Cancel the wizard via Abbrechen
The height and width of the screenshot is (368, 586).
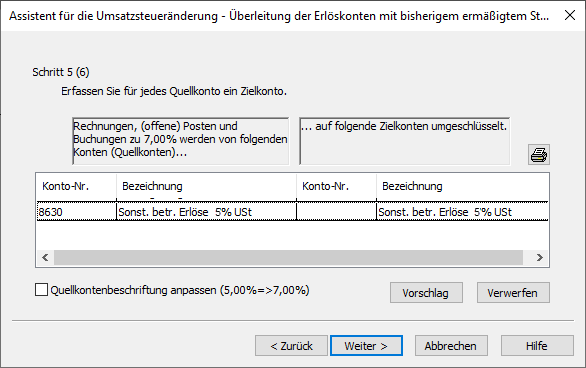coord(451,346)
